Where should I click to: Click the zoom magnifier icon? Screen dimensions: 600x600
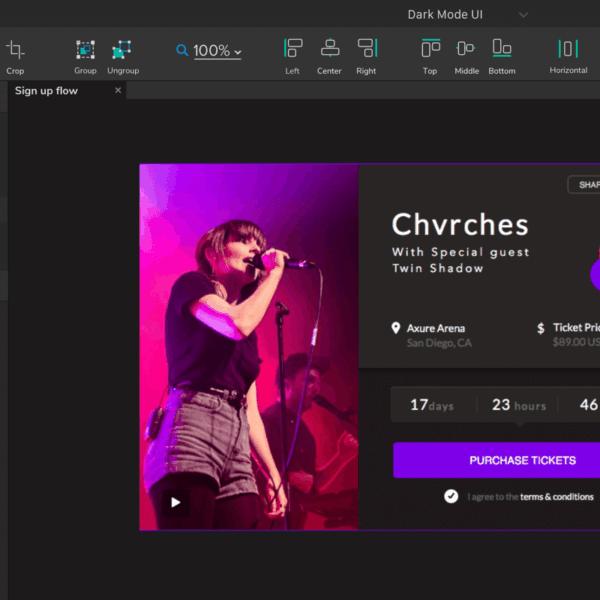[x=182, y=50]
